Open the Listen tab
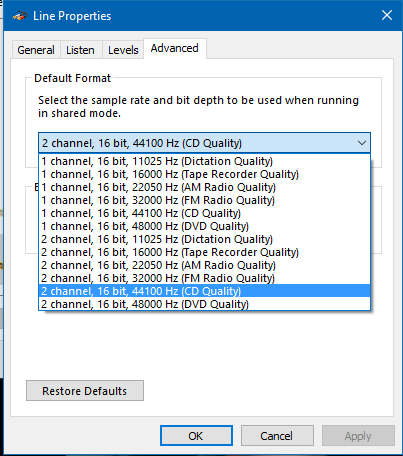The height and width of the screenshot is (456, 403). (x=80, y=50)
